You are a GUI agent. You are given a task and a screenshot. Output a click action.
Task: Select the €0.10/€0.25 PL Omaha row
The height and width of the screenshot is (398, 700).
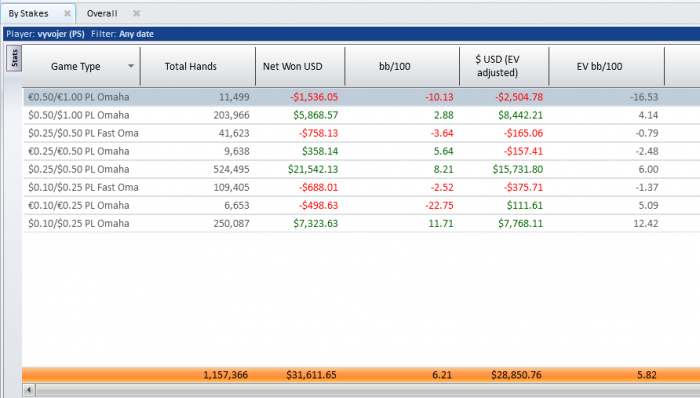click(362, 205)
